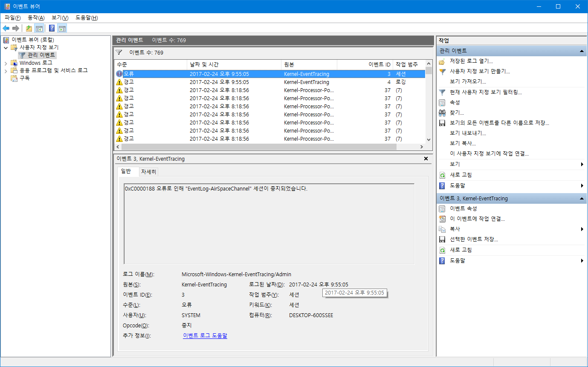Open the 이벤트 로그 도움말 link
Image resolution: width=588 pixels, height=367 pixels.
tap(205, 335)
